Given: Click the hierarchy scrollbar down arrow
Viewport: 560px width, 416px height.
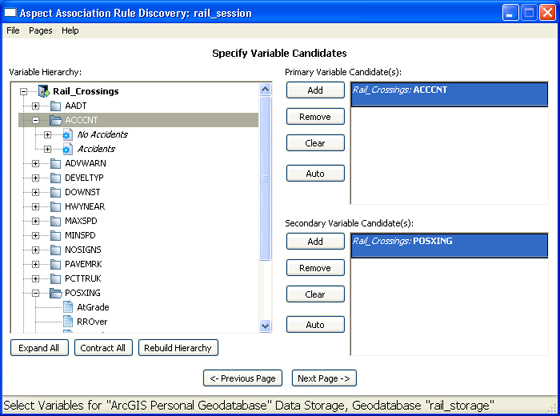Looking at the screenshot, I should (265, 326).
